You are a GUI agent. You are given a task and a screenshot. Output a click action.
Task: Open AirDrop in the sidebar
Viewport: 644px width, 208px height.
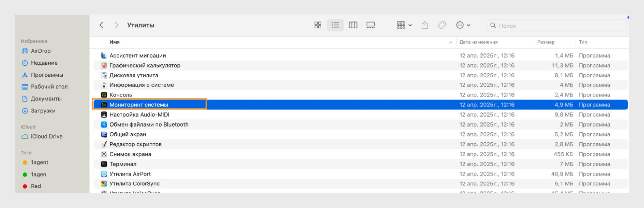pos(41,51)
